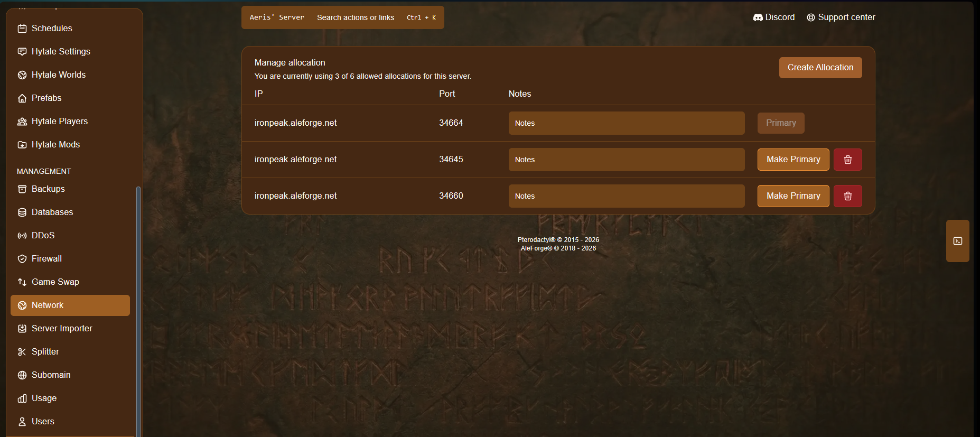Open the Discord link

click(774, 17)
